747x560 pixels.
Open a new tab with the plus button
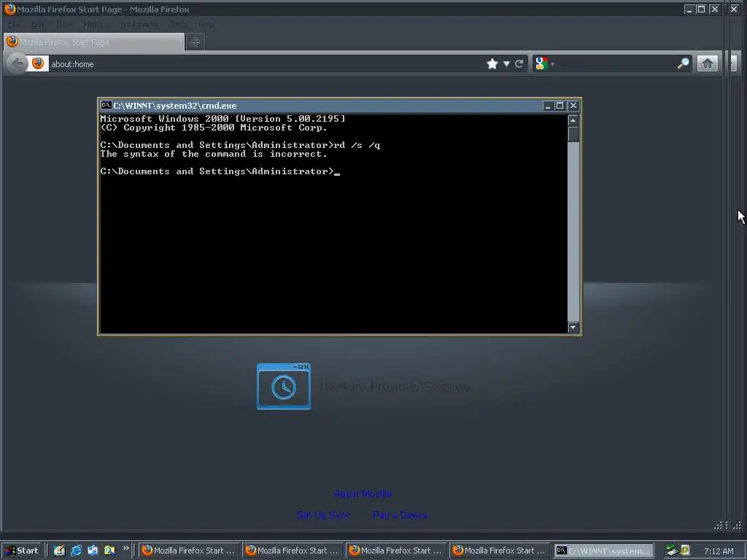click(195, 42)
